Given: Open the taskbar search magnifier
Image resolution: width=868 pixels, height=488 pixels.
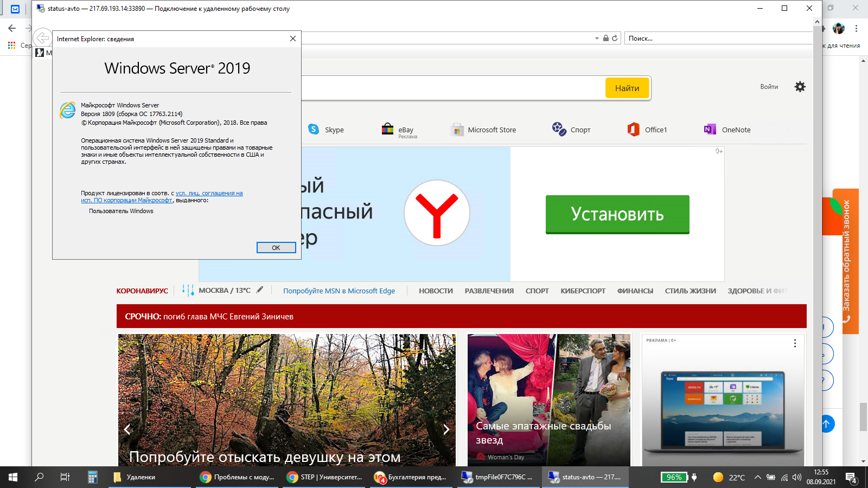Looking at the screenshot, I should point(39,477).
